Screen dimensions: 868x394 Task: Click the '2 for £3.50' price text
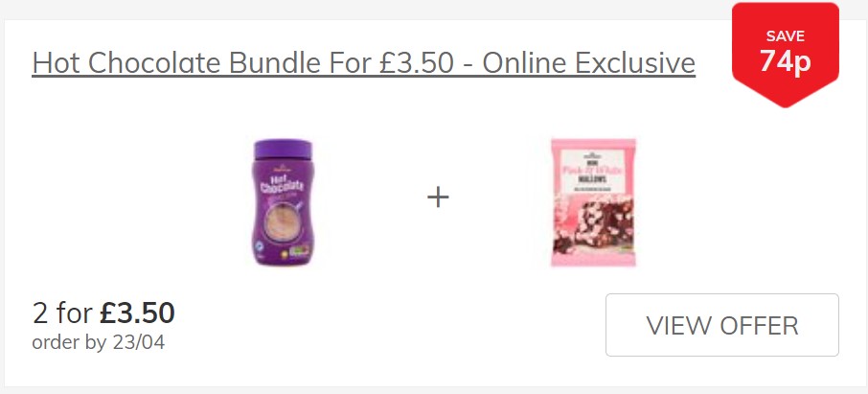coord(103,313)
